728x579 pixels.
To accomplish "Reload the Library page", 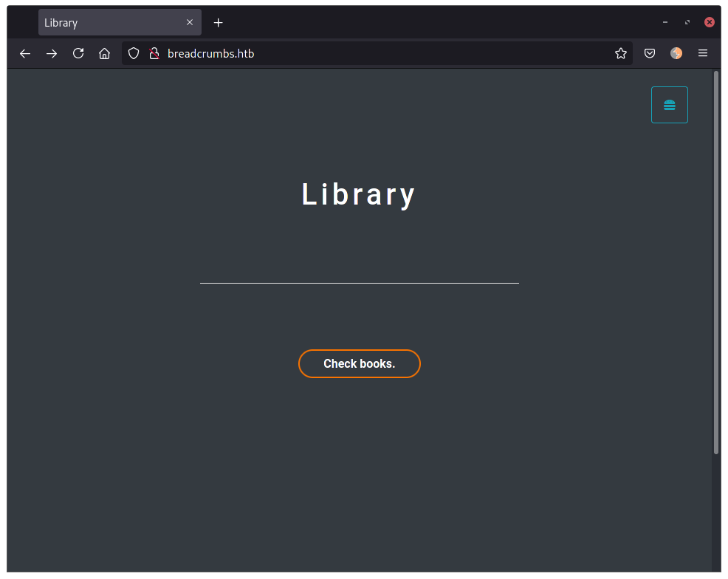I will pyautogui.click(x=78, y=53).
